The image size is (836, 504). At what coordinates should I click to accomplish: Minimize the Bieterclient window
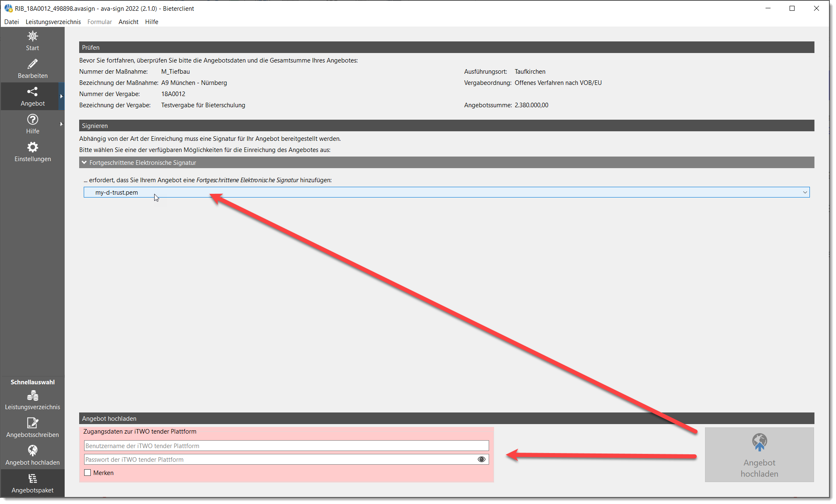click(768, 8)
